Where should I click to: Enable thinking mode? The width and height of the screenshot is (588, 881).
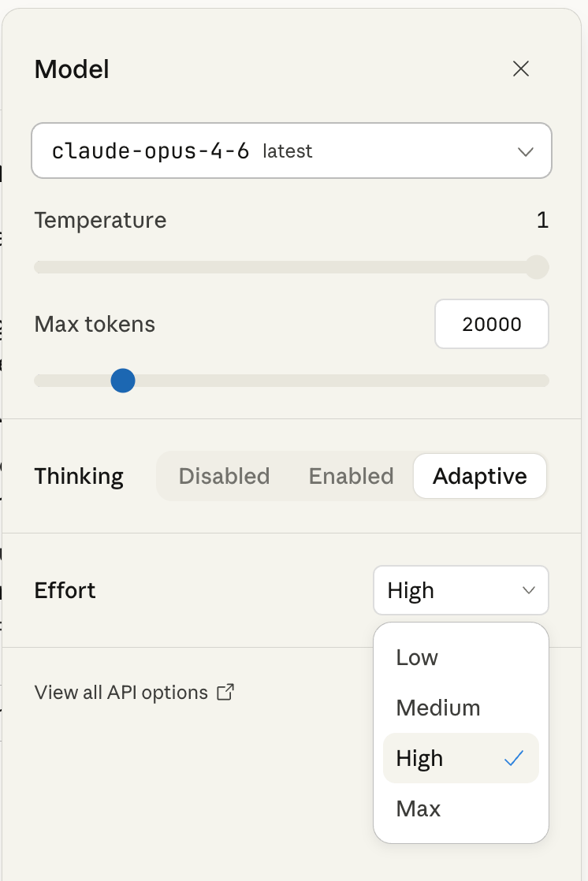click(351, 476)
